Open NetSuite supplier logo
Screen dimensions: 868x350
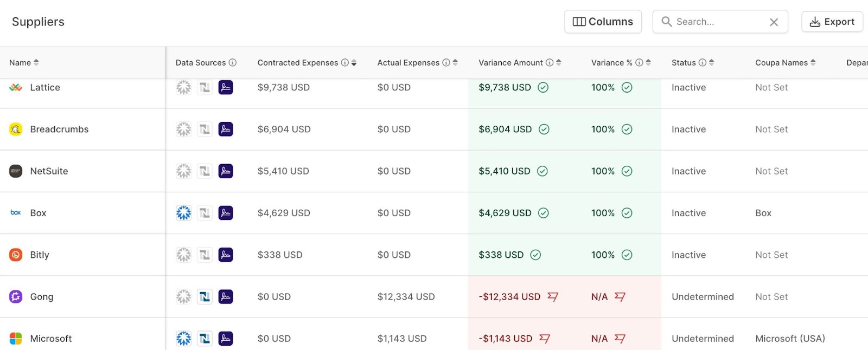16,171
